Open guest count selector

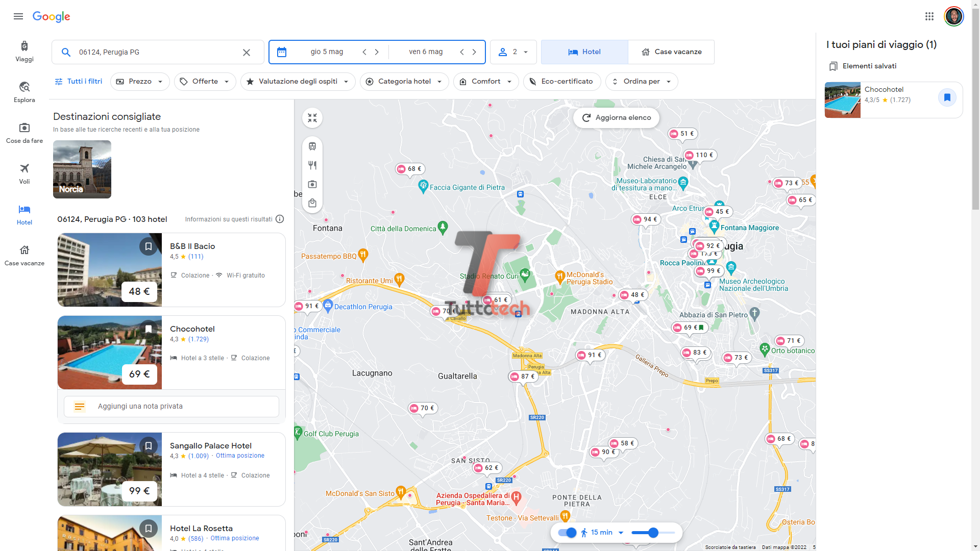[x=513, y=52]
